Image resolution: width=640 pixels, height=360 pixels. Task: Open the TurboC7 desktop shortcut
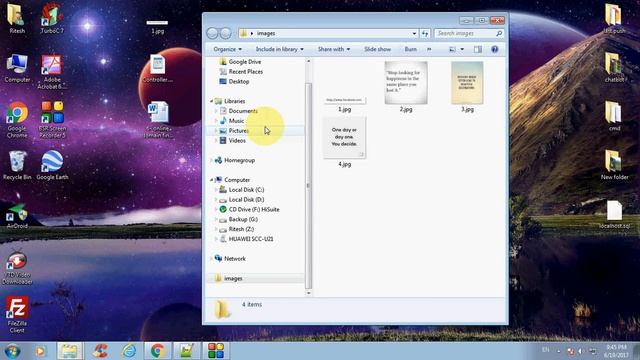tap(52, 18)
